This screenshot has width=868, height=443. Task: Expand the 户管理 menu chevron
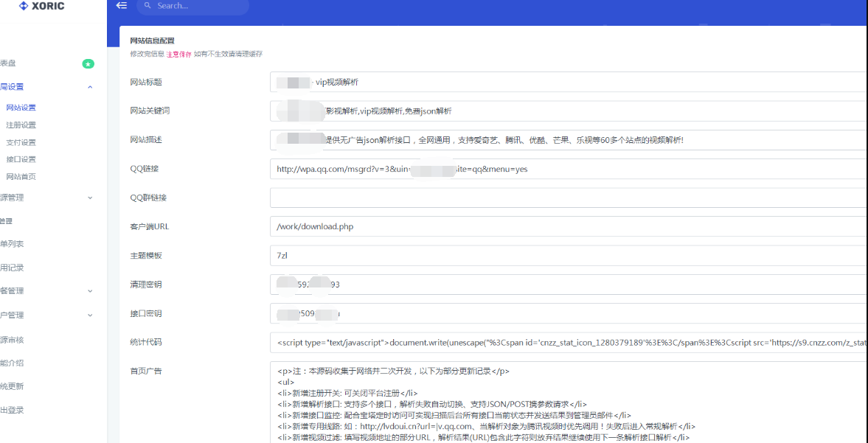click(x=90, y=315)
